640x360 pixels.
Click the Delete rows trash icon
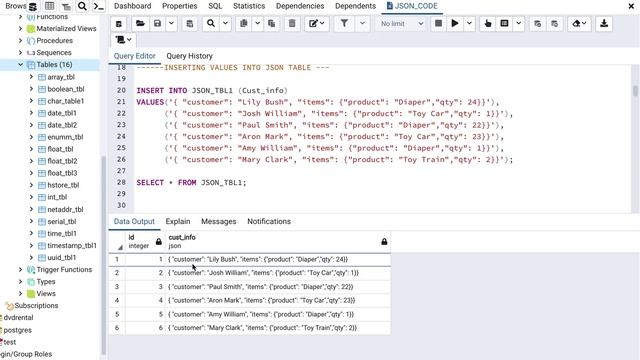292,24
